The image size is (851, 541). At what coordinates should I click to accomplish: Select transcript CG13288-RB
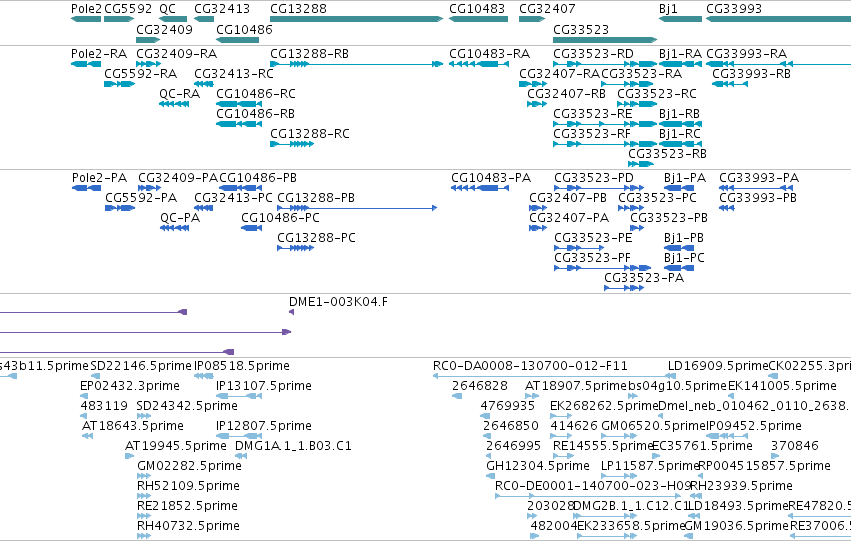(x=357, y=64)
